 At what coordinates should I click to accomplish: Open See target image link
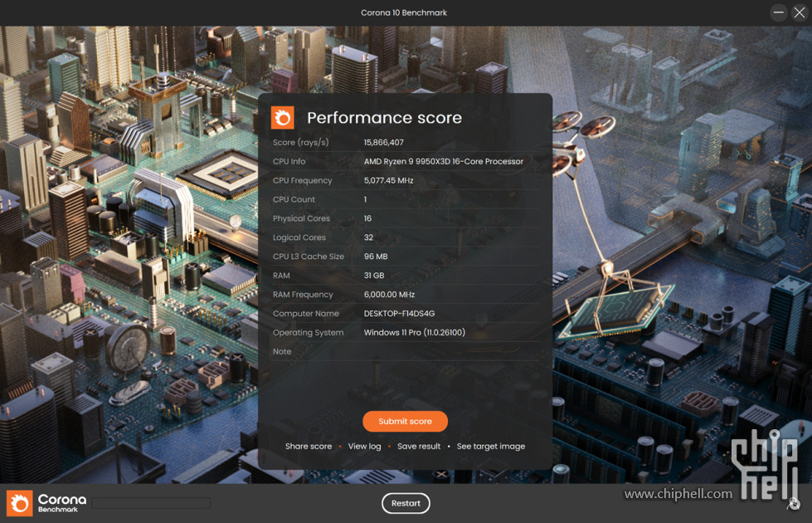click(x=491, y=447)
